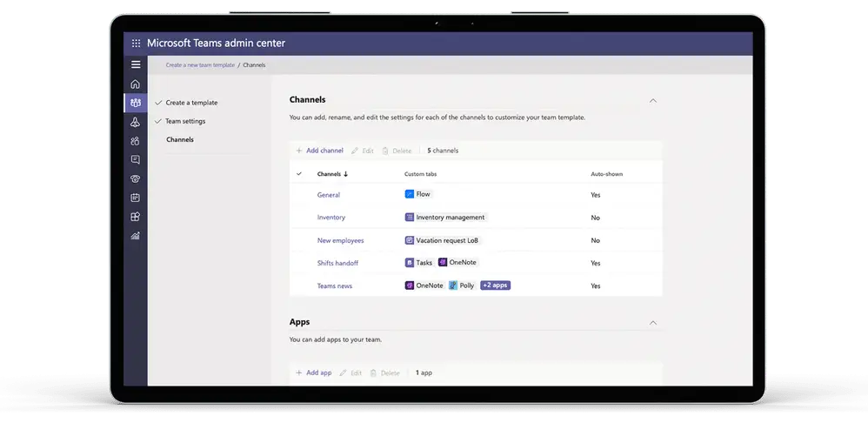Open Analytics and reports icon in sidebar
868x423 pixels.
pyautogui.click(x=135, y=236)
